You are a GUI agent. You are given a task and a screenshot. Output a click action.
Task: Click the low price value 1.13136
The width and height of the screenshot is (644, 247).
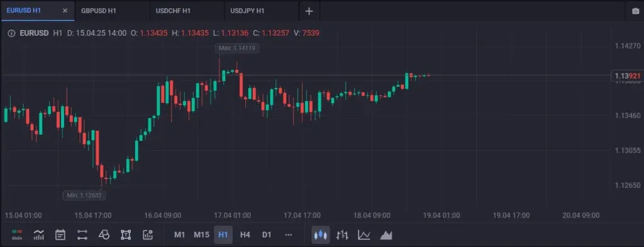235,33
